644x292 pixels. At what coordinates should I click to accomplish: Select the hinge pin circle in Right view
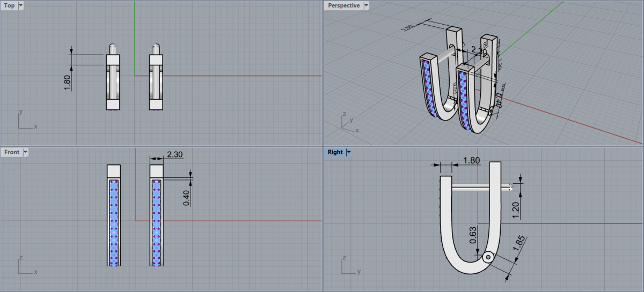[x=488, y=257]
